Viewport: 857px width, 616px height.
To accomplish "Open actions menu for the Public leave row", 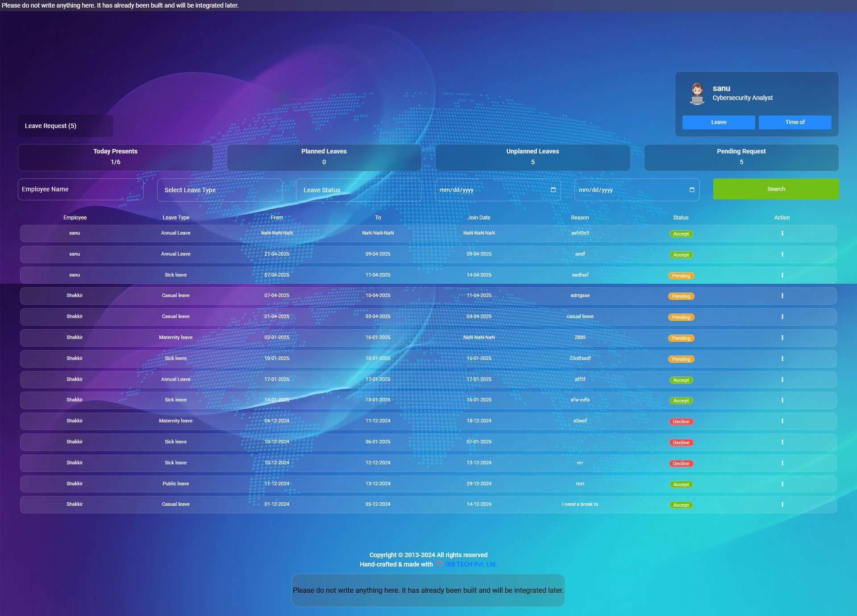I will 782,484.
